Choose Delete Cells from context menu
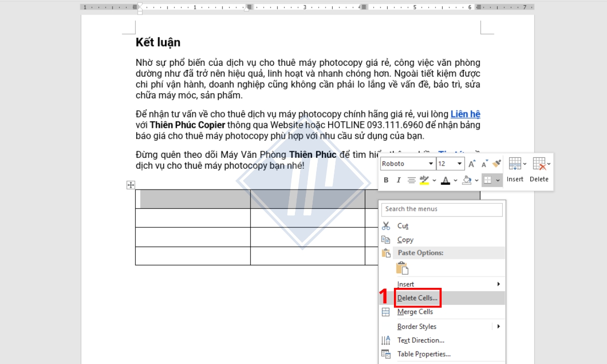 click(x=417, y=298)
